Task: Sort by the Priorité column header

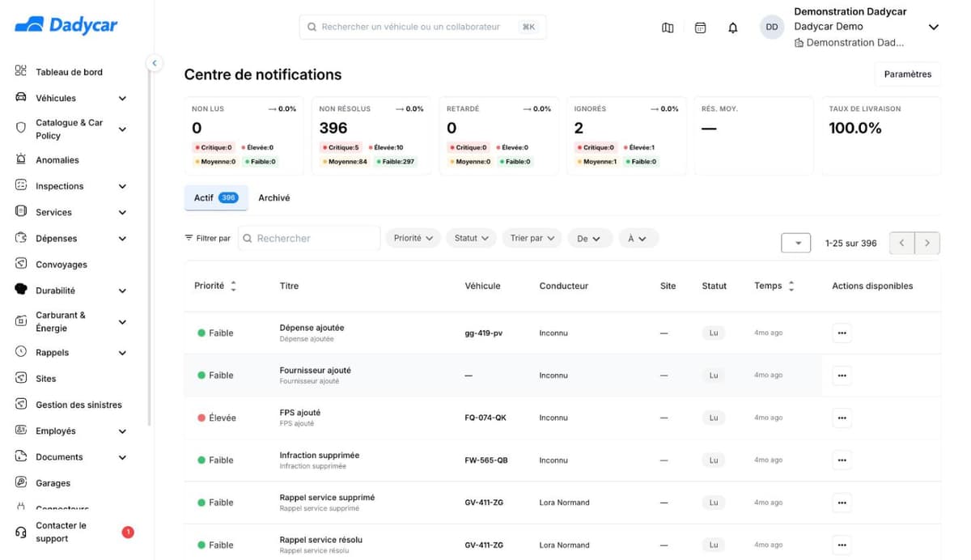Action: point(215,286)
